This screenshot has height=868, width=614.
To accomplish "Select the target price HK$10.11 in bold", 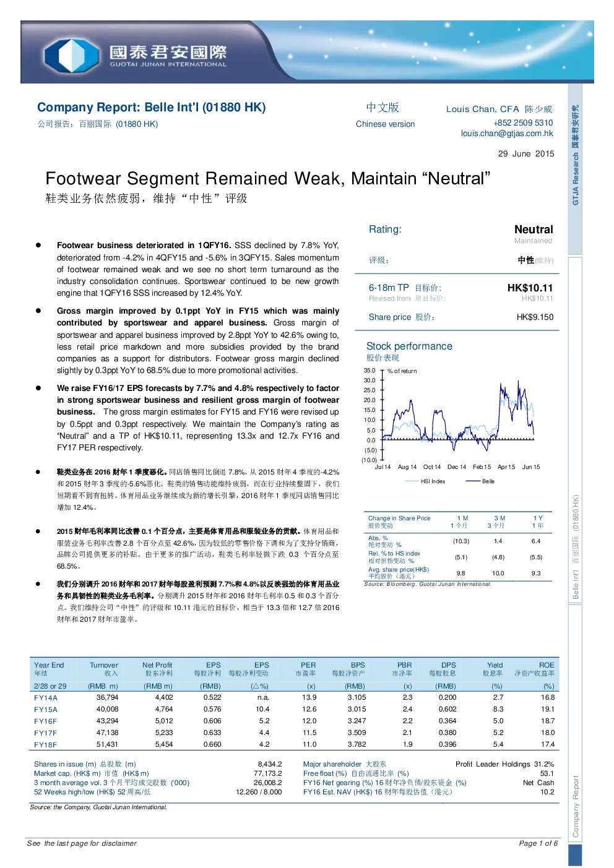I will [x=530, y=288].
